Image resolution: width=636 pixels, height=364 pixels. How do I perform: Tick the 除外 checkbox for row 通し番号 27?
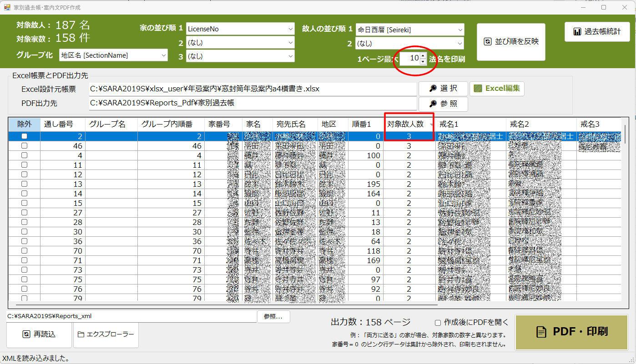(x=24, y=213)
